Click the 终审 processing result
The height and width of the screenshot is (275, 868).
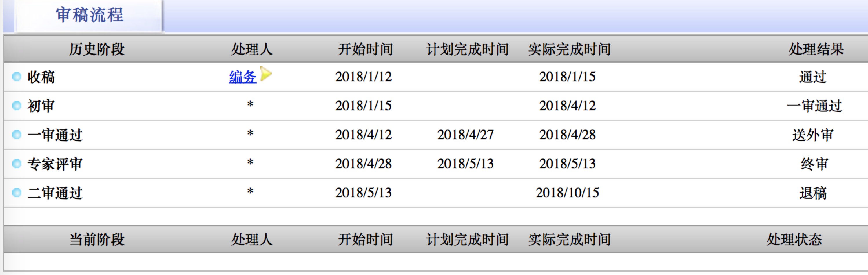tap(814, 164)
